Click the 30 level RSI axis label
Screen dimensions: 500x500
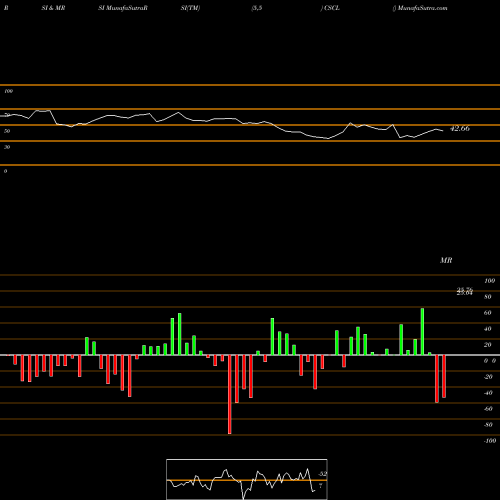click(x=7, y=147)
